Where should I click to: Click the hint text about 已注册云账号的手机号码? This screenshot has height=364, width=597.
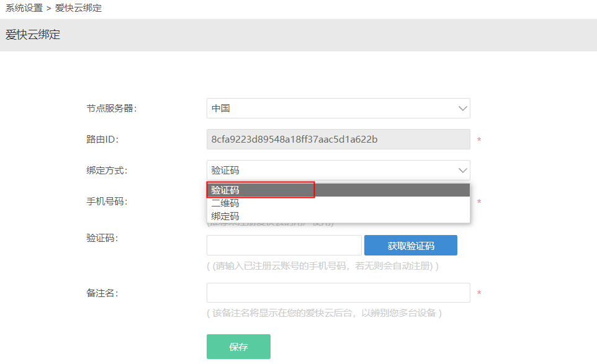(323, 266)
